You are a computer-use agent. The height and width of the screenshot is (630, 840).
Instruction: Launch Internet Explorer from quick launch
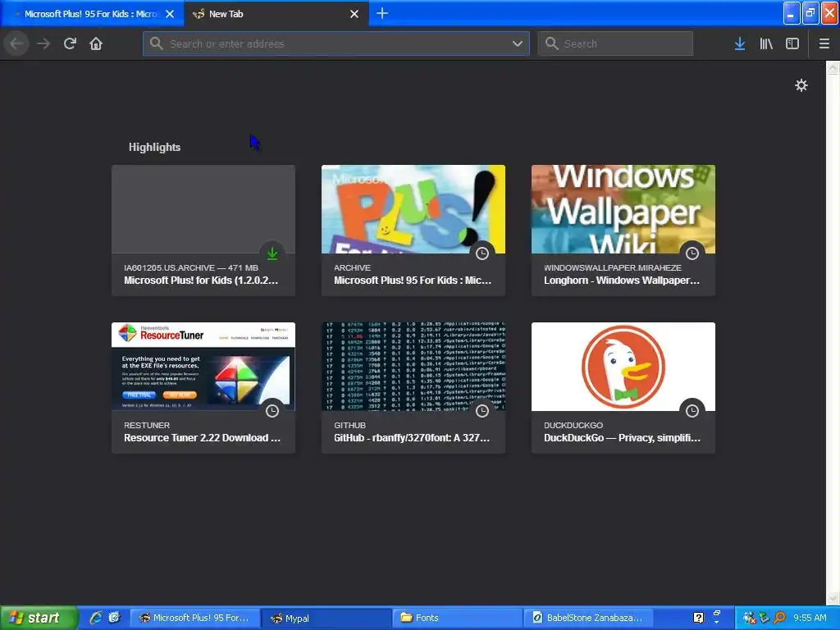tap(96, 618)
